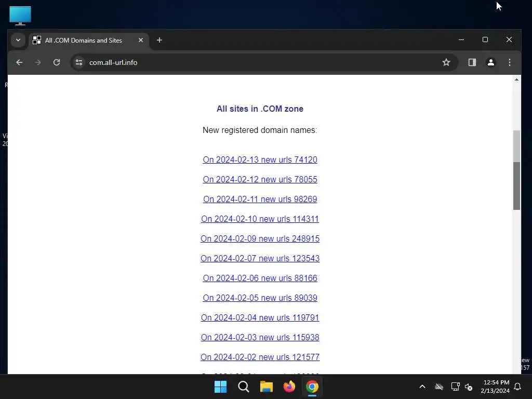Open a new tab with the plus button
This screenshot has height=399, width=532.
(x=159, y=40)
